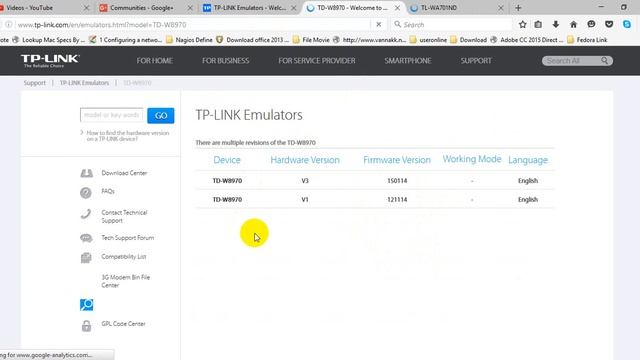Image resolution: width=640 pixels, height=360 pixels.
Task: Select TD-W8970 in the V1 row
Action: (x=227, y=200)
